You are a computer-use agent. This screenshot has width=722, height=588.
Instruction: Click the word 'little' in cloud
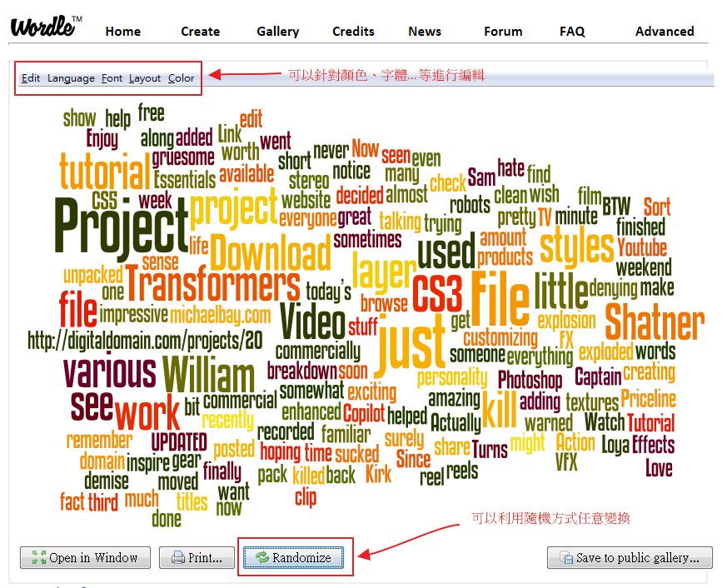561,290
